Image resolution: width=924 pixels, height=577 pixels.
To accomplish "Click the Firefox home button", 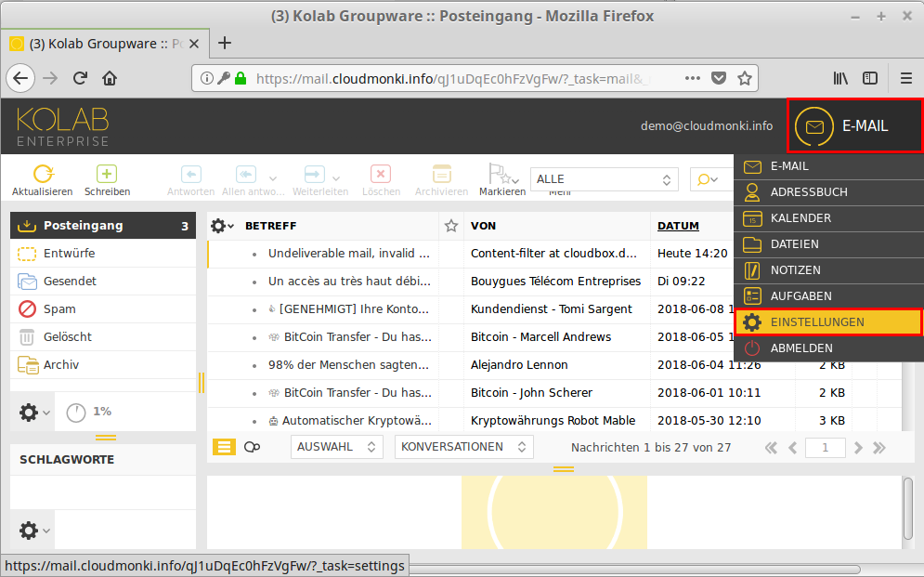I will (110, 78).
